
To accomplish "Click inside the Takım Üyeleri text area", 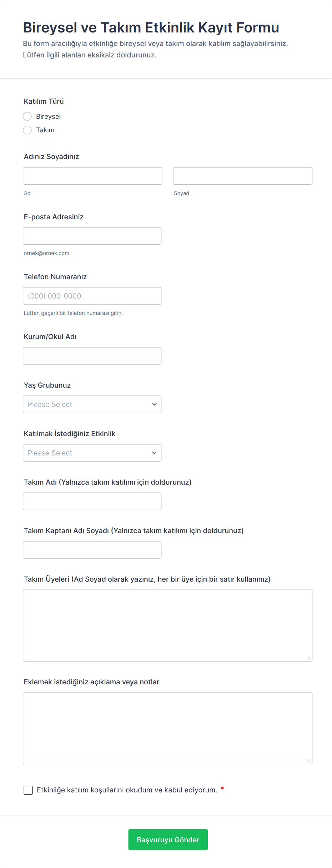I will pyautogui.click(x=167, y=626).
